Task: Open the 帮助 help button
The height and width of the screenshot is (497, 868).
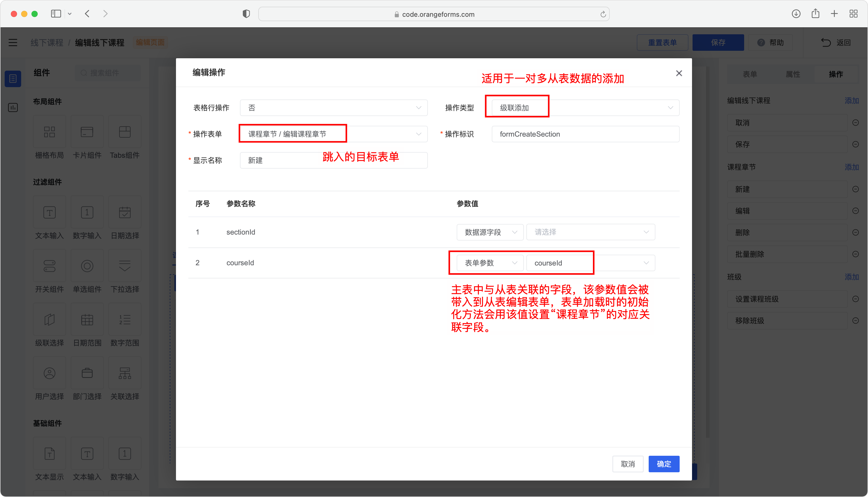Action: coord(770,43)
